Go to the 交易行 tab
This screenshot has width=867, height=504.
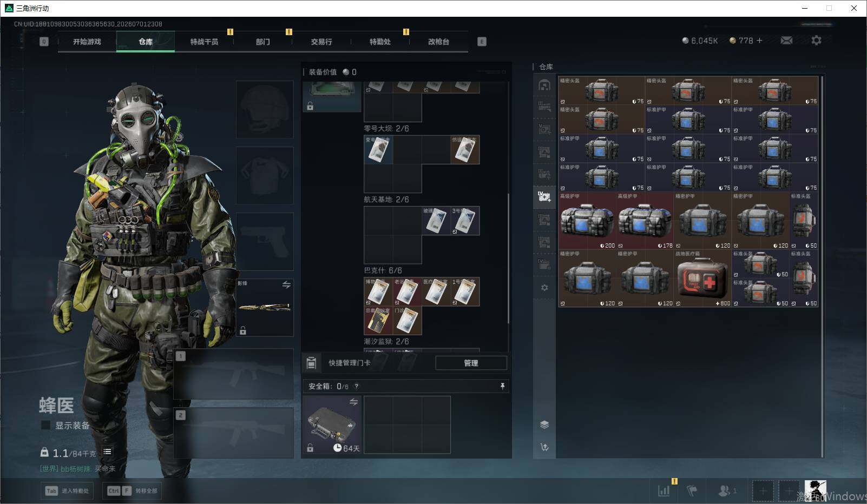[x=321, y=42]
